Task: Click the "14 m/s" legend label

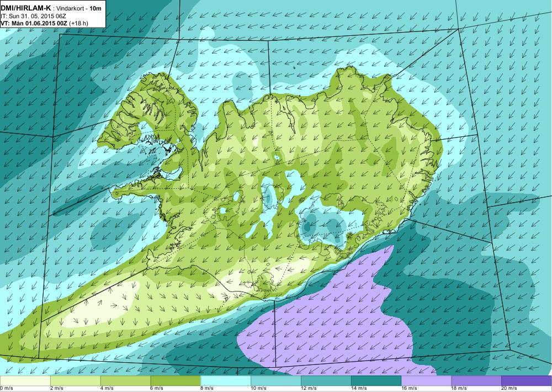Action: click(x=359, y=389)
